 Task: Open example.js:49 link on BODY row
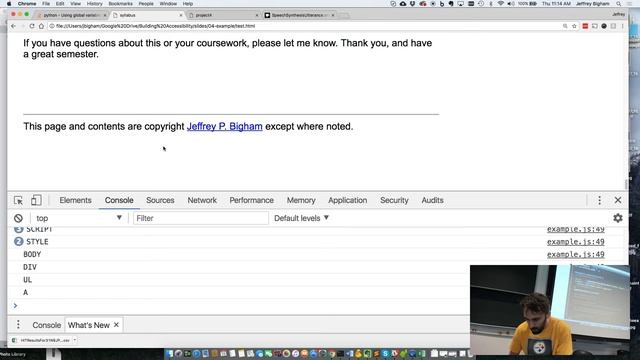(576, 254)
